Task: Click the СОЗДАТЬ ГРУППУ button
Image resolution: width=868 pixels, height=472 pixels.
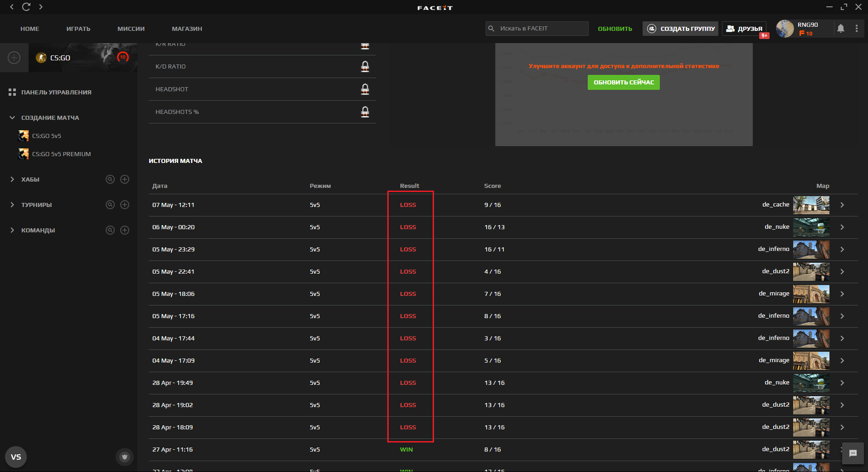Action: (680, 29)
